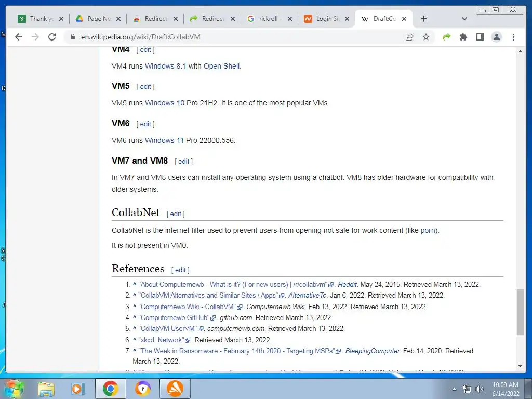The image size is (532, 399).
Task: Click the volume speaker tray icon
Action: [480, 389]
